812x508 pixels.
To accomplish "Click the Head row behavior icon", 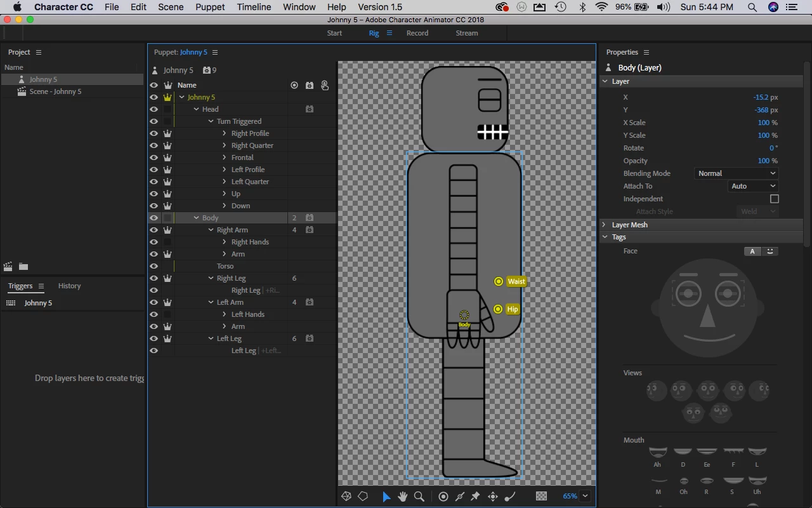I will click(310, 109).
